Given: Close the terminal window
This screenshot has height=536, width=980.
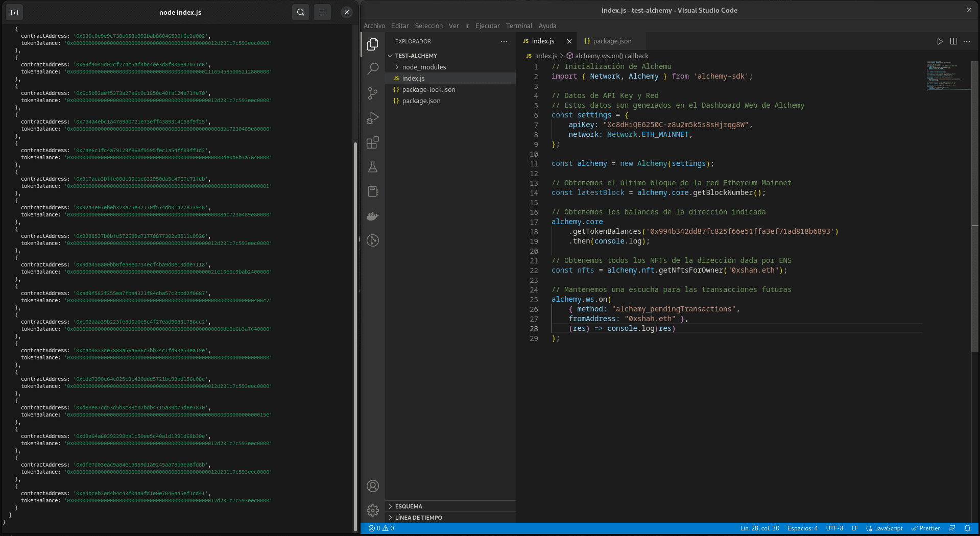Looking at the screenshot, I should 347,12.
